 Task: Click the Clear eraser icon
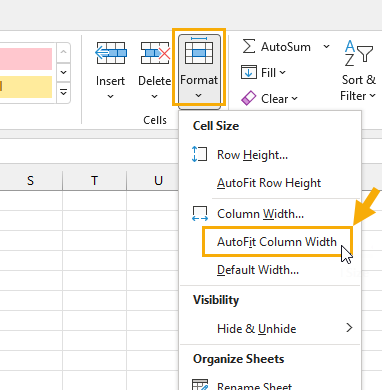pos(249,98)
